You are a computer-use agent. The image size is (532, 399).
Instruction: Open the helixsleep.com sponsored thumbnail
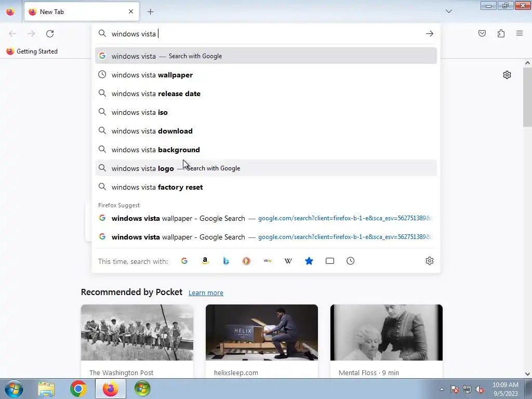click(x=262, y=332)
